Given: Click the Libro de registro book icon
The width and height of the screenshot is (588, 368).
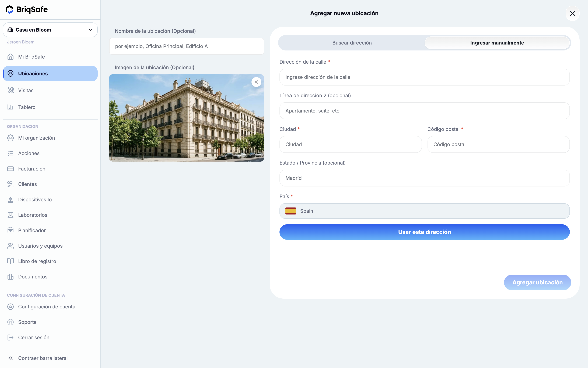Looking at the screenshot, I should coord(10,261).
